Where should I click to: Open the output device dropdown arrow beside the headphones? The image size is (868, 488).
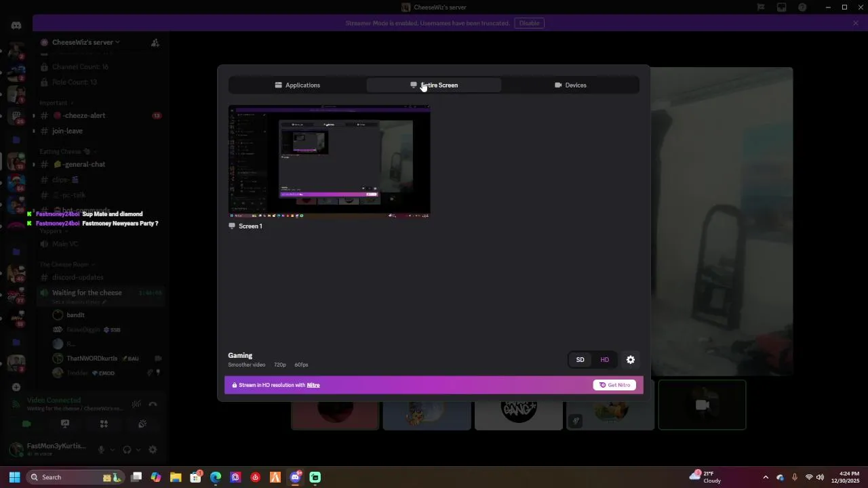click(x=138, y=449)
